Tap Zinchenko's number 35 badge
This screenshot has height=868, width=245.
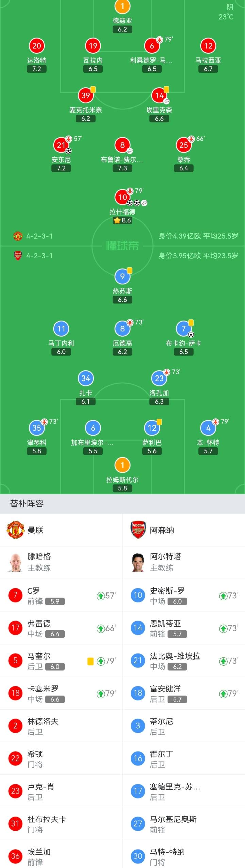pos(37,428)
